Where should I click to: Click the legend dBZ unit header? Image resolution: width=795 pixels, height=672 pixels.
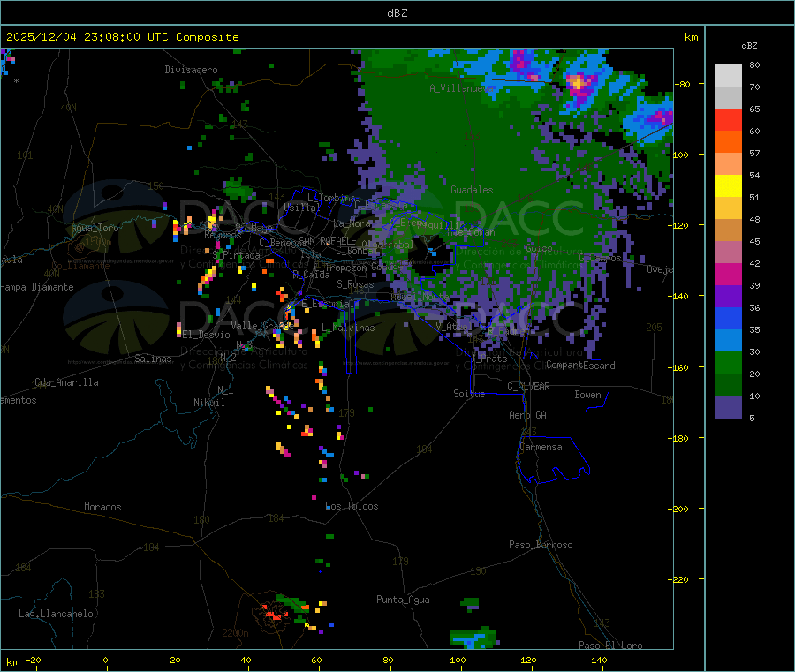[x=749, y=46]
